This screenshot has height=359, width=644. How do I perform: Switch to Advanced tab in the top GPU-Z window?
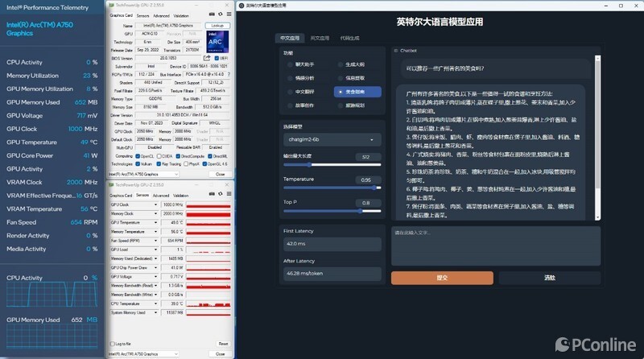[161, 15]
